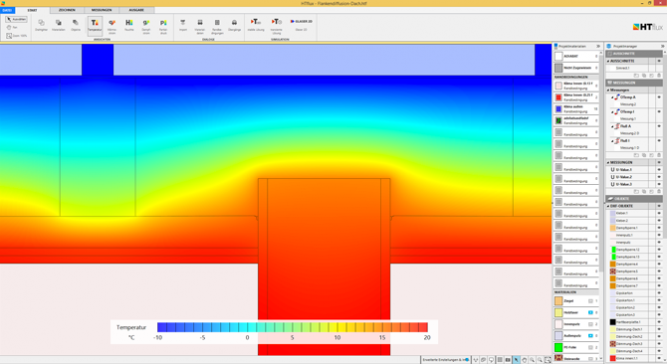Open the Randbedingungen dialog

click(x=217, y=26)
